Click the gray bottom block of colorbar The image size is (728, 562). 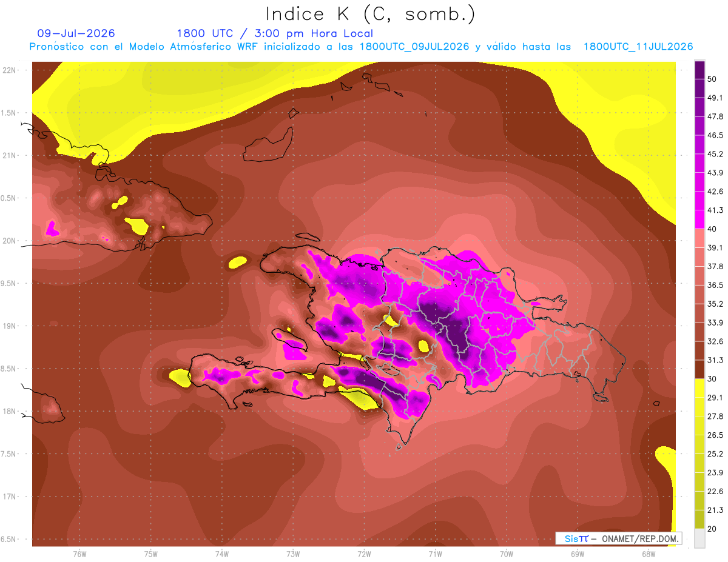point(699,538)
